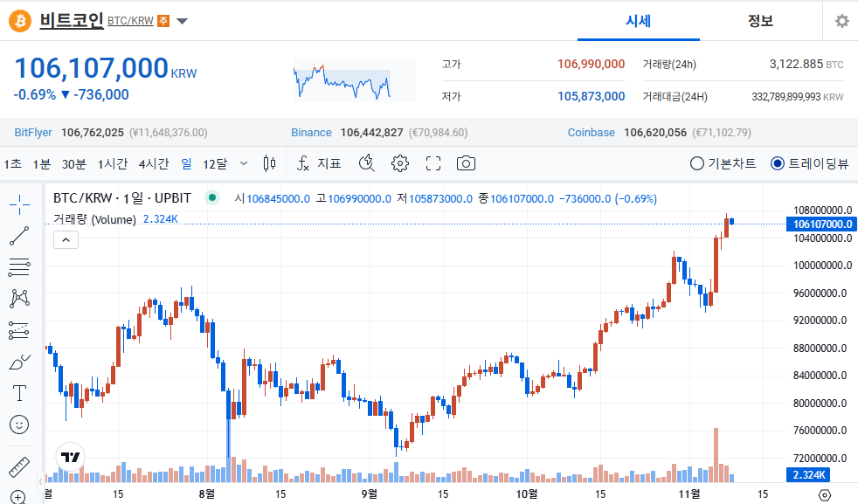Click the 거래량(24h) value 3,122.885 BTC
This screenshot has height=504, width=858.
pyautogui.click(x=806, y=64)
